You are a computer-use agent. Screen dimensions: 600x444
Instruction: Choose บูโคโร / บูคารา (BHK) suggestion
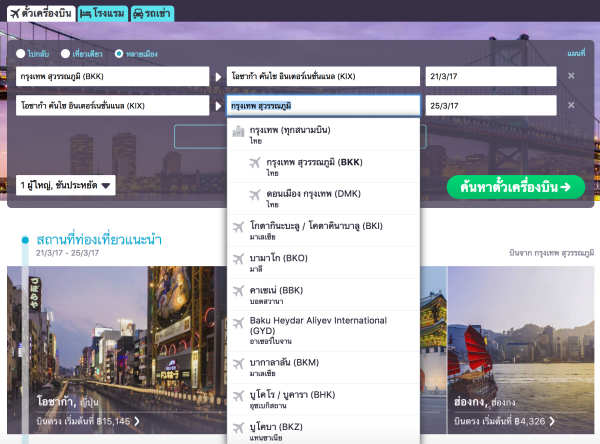click(323, 400)
